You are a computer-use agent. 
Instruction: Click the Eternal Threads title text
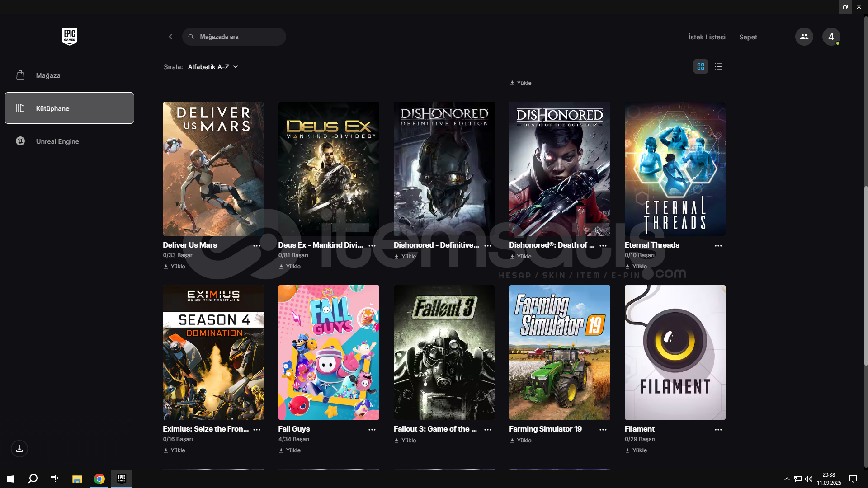652,245
